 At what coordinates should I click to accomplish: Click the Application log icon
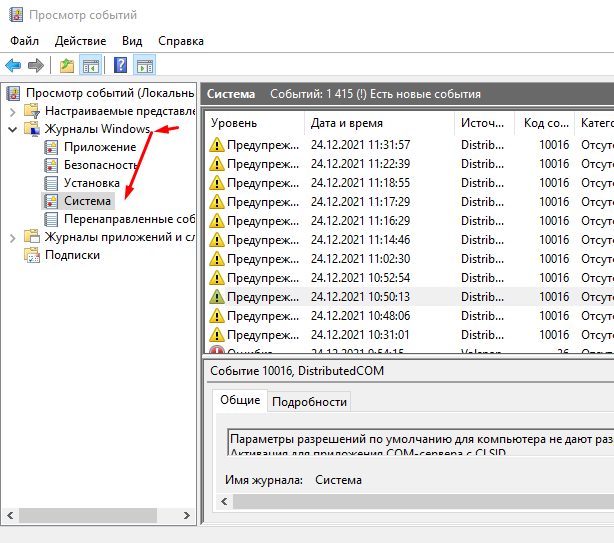51,147
